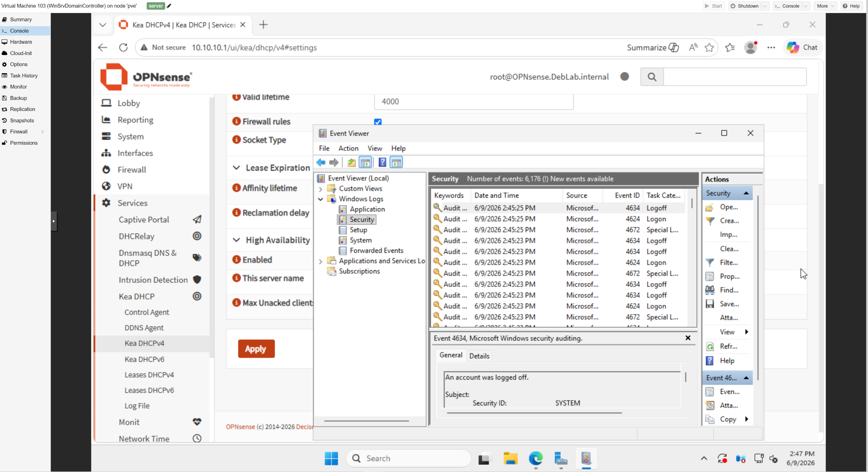The width and height of the screenshot is (868, 472).
Task: Open the Action menu in Event Viewer
Action: (348, 148)
